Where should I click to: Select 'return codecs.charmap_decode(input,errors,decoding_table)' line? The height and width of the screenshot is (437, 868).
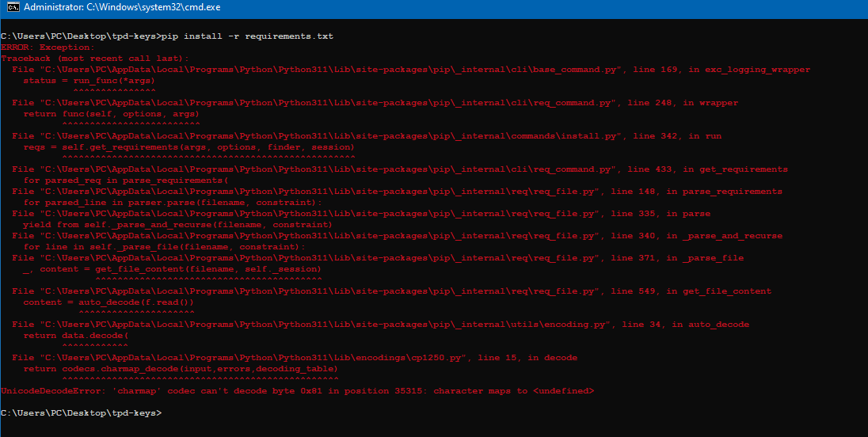(x=181, y=368)
